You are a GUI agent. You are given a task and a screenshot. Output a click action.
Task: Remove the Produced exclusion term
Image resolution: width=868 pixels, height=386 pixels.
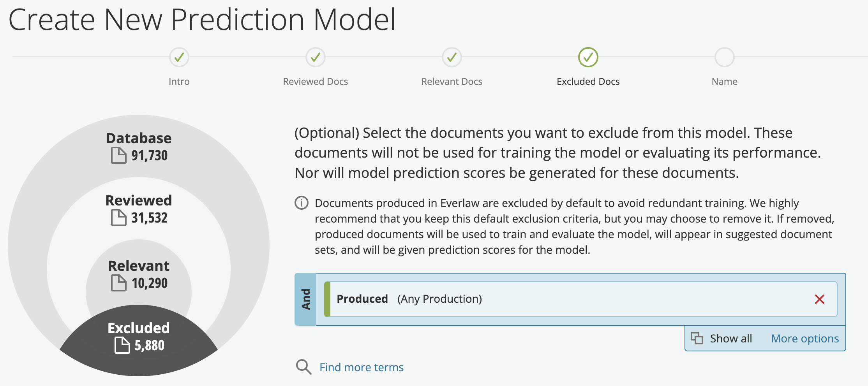820,299
